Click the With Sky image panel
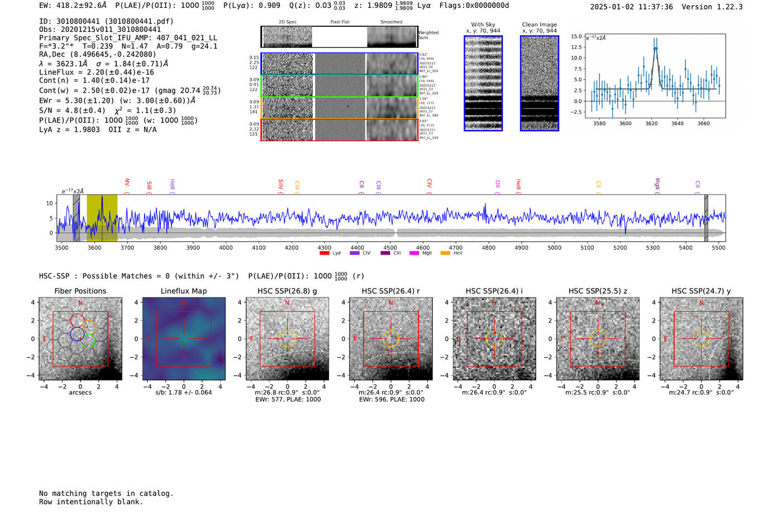 click(x=483, y=83)
